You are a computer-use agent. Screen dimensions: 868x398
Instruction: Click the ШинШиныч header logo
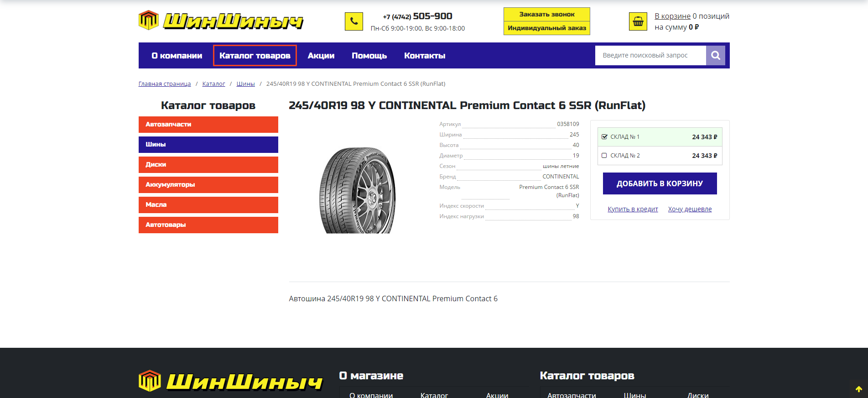(221, 21)
